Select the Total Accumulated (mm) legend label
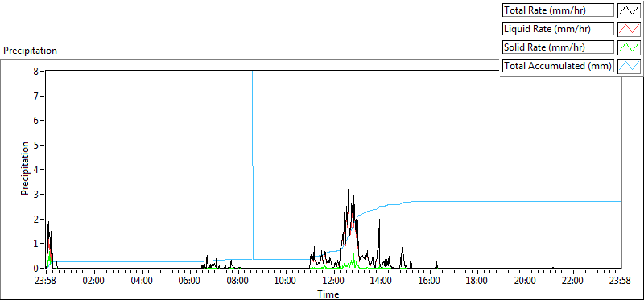The image size is (644, 300). coord(558,66)
